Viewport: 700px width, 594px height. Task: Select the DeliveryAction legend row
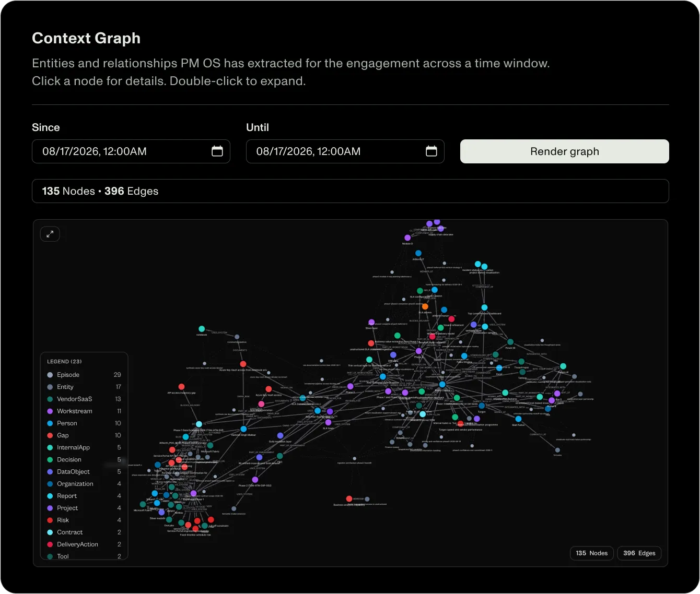[x=84, y=544]
